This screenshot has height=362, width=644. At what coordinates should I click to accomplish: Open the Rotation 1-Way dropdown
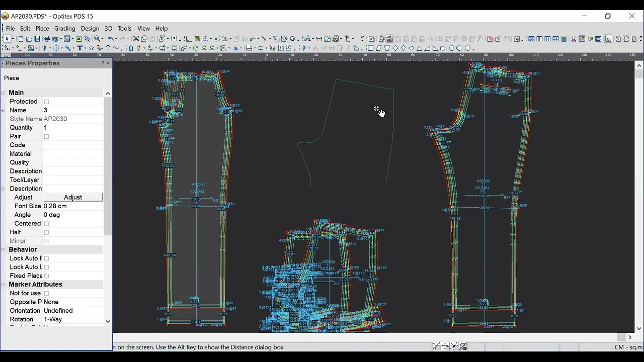point(72,319)
